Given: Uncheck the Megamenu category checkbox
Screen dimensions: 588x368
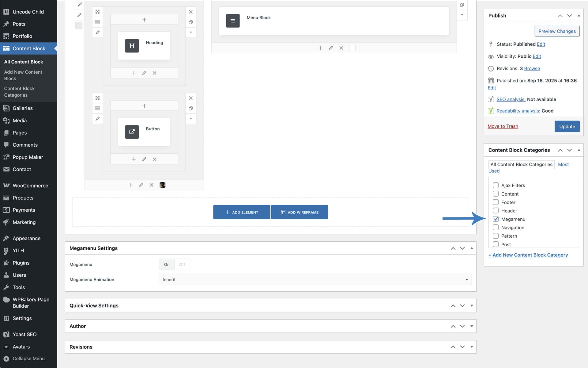Looking at the screenshot, I should tap(496, 219).
